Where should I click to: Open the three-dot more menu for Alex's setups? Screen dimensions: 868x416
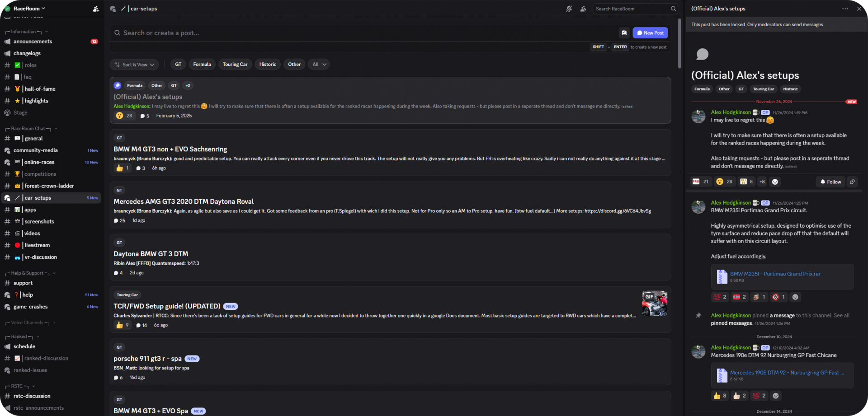pos(845,9)
